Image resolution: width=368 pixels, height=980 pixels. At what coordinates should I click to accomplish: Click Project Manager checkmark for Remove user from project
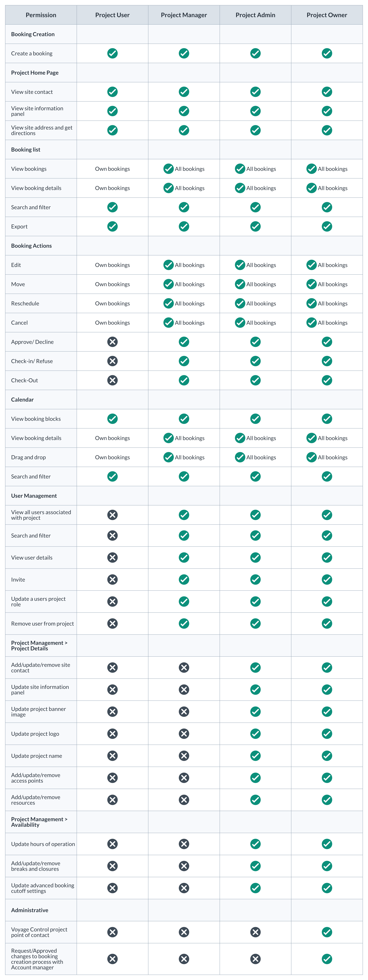click(184, 623)
